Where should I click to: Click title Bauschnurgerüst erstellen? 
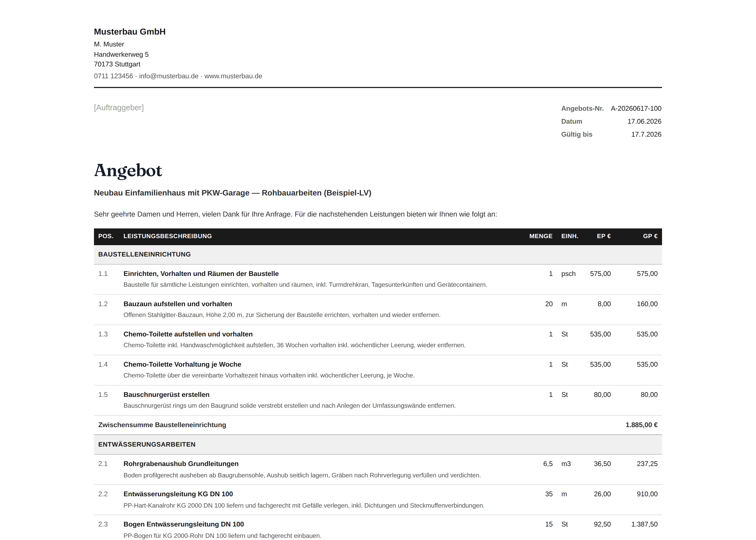(166, 395)
